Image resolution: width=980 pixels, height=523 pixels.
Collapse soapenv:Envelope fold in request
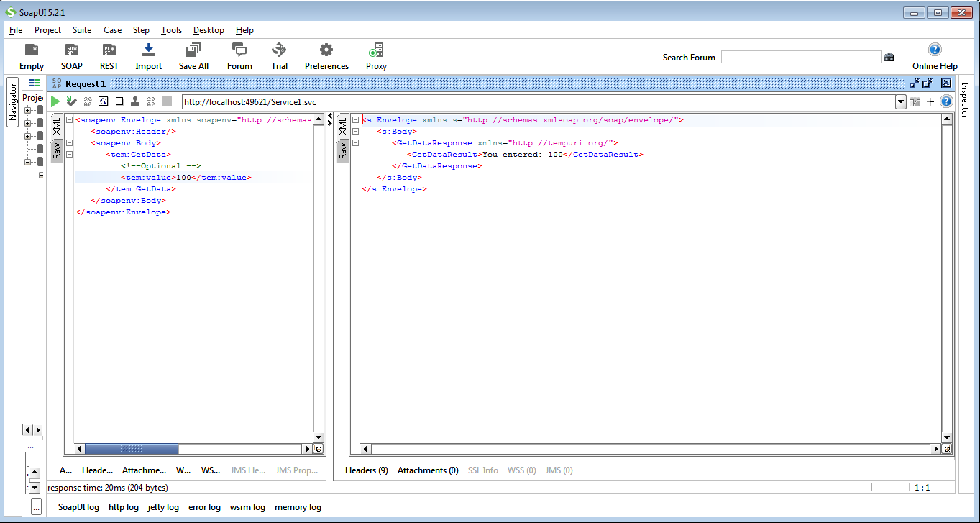click(x=69, y=120)
